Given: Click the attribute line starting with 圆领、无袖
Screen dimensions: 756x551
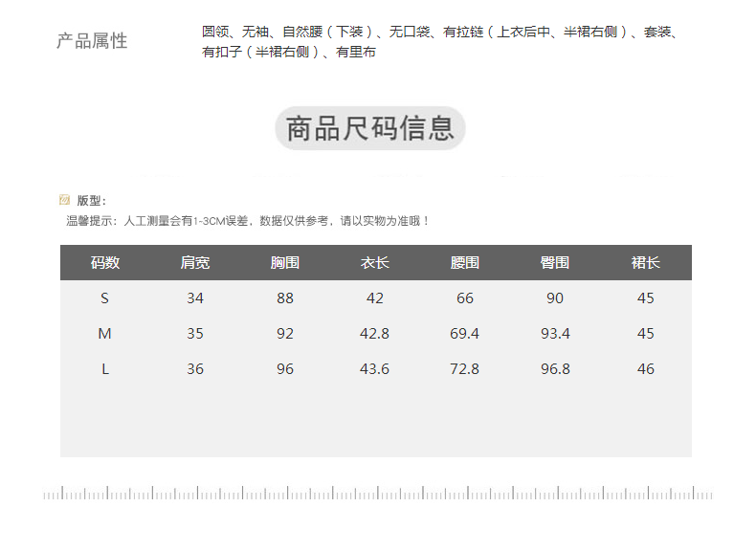Looking at the screenshot, I should click(440, 32).
